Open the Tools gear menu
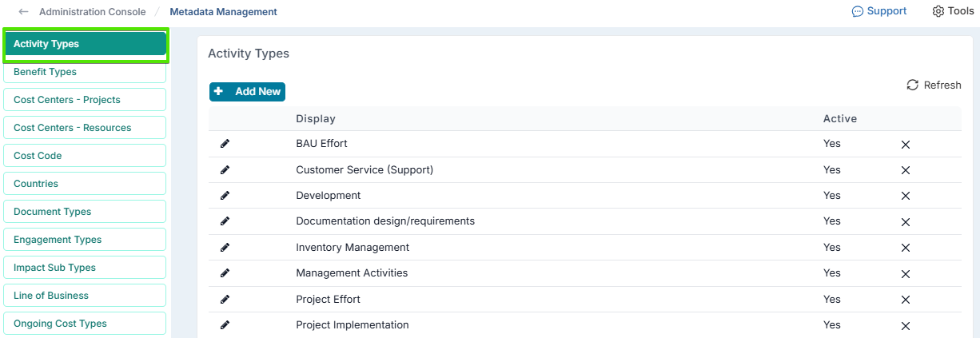 (x=953, y=11)
